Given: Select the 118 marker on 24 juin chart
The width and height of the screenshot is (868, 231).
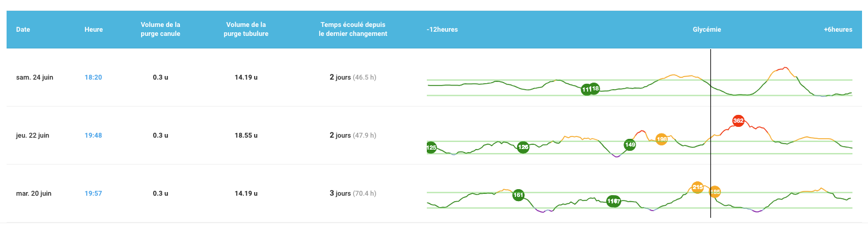Looking at the screenshot, I should [594, 89].
